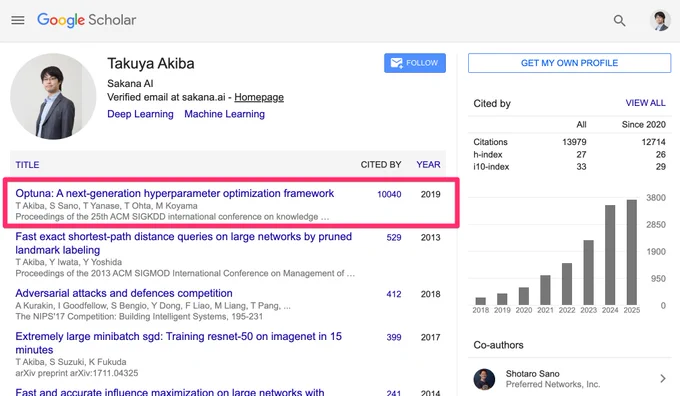Click the Citations row label
This screenshot has width=680, height=396.
click(490, 142)
